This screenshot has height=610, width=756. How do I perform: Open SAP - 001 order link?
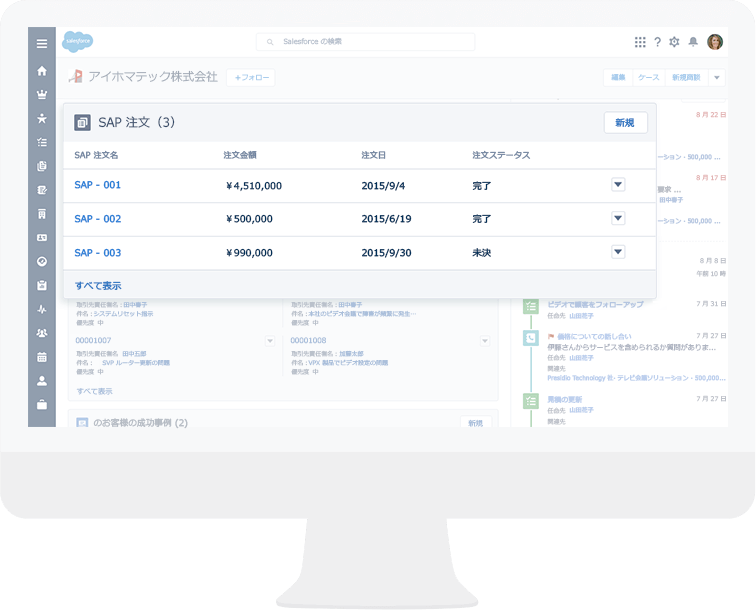coord(97,185)
